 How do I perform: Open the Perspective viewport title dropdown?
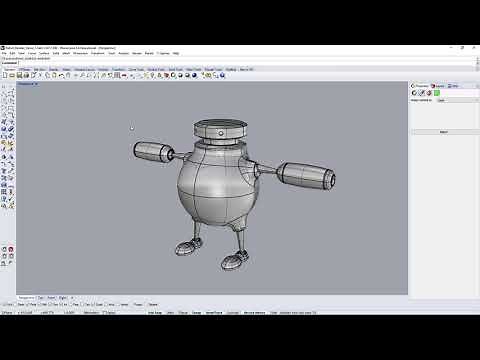pyautogui.click(x=36, y=84)
